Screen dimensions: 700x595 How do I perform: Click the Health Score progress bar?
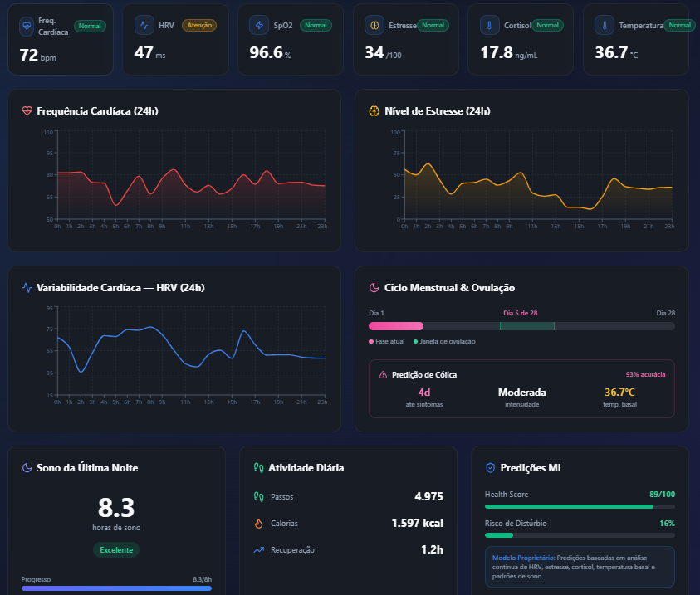click(x=580, y=507)
